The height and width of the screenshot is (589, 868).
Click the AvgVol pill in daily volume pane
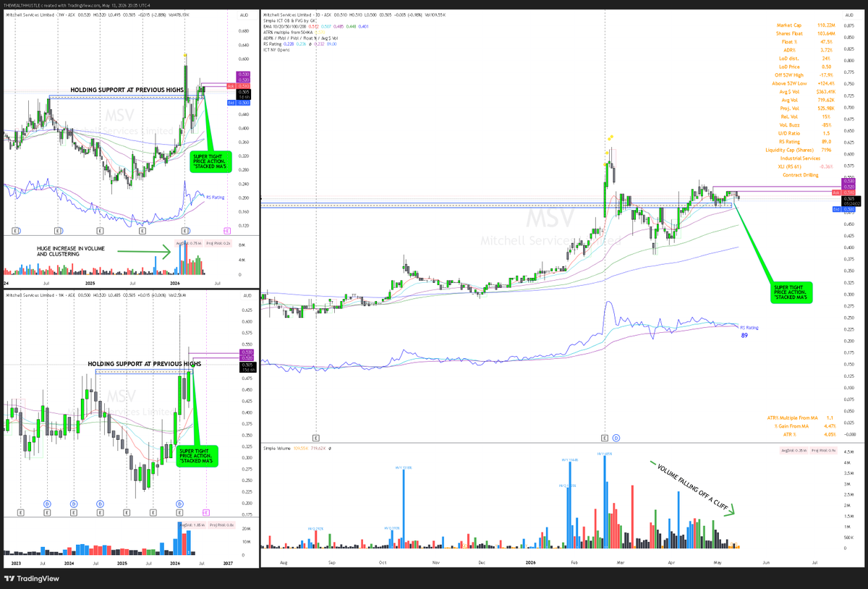point(793,449)
